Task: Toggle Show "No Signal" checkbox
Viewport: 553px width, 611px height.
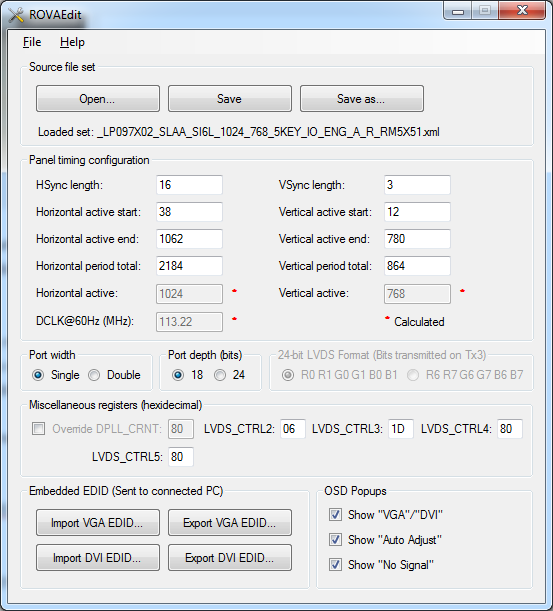Action: click(x=335, y=565)
